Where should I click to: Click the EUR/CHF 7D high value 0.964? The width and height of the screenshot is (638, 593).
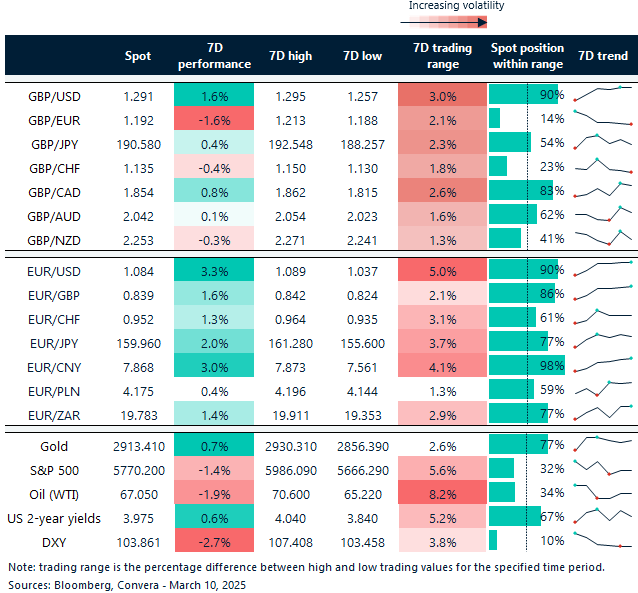[x=290, y=319]
